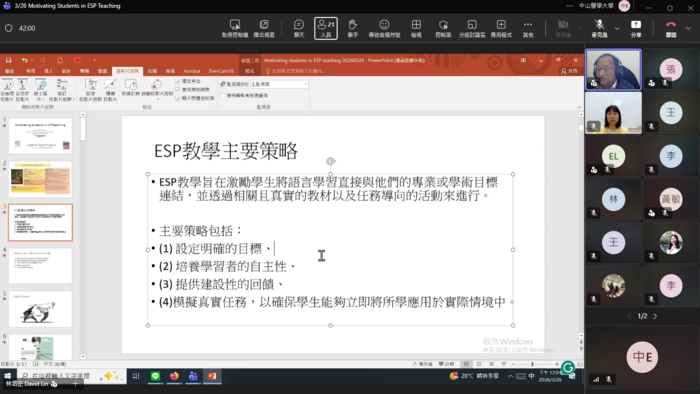This screenshot has width=700, height=394.
Task: Switch to the EverCam10 ribbon tab
Action: (x=221, y=71)
